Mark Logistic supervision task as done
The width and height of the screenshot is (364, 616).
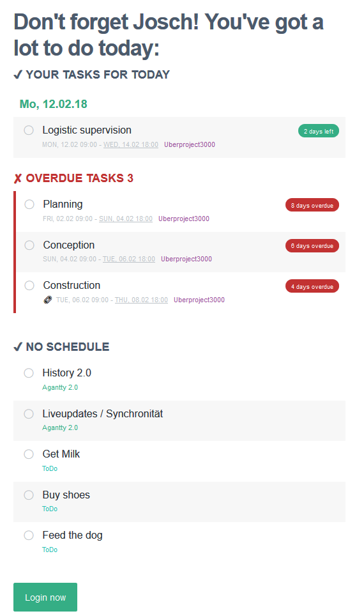(29, 130)
